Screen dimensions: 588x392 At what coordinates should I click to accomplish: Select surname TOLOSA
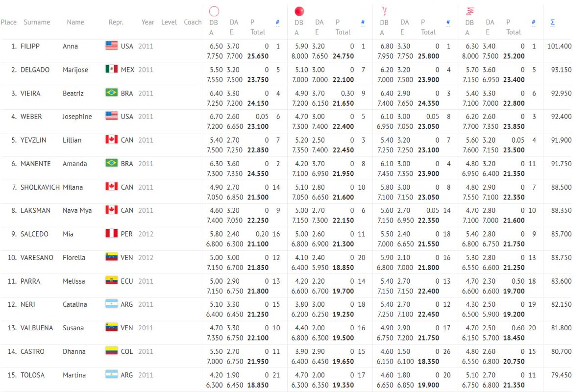click(x=32, y=375)
